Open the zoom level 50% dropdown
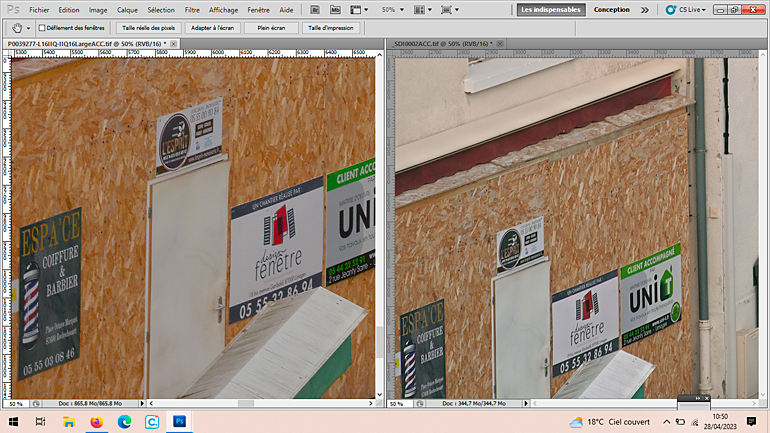The width and height of the screenshot is (770, 433). (393, 10)
